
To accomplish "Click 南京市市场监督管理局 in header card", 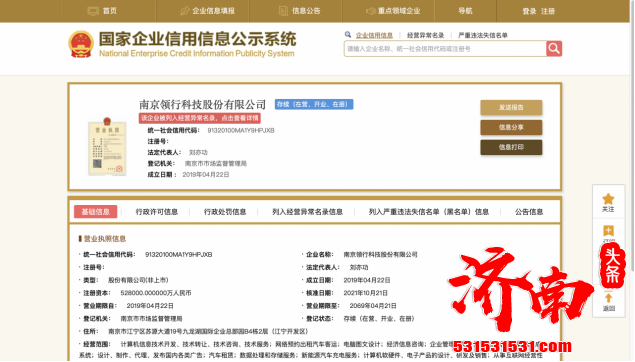I will coord(216,164).
